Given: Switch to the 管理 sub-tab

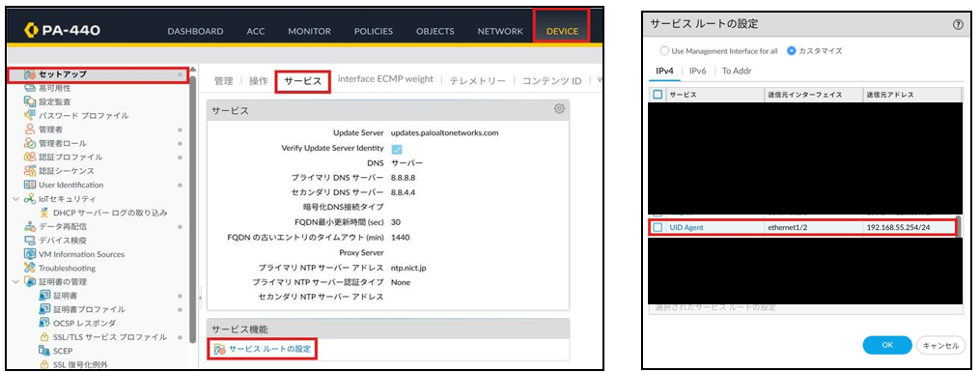Looking at the screenshot, I should (224, 80).
